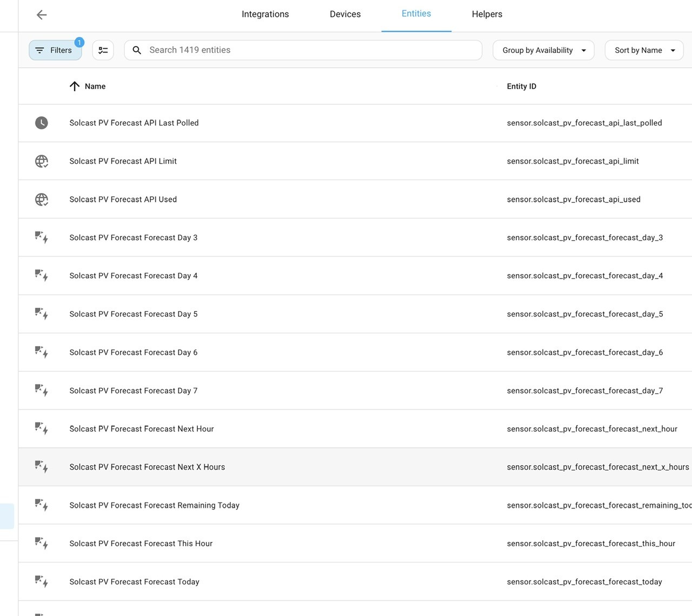Click the solar icon for Forecast Day 7
Screen dimensions: 692x616
pyautogui.click(x=42, y=390)
